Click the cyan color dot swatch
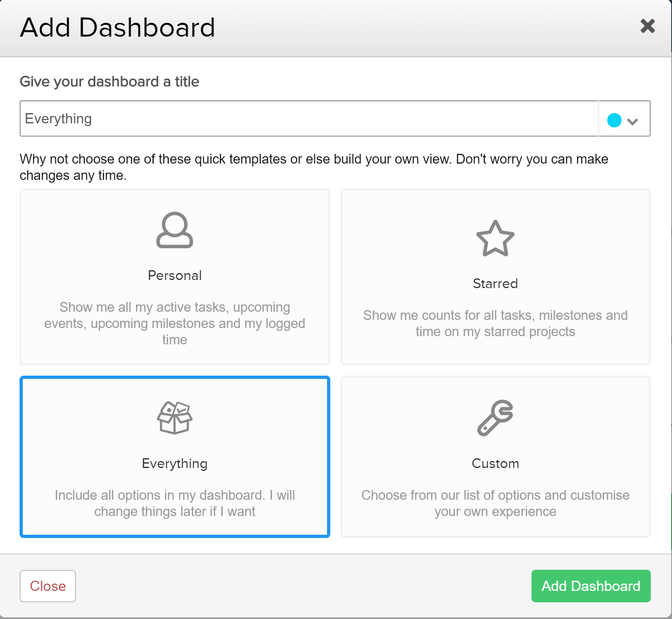The width and height of the screenshot is (672, 619). pos(614,120)
